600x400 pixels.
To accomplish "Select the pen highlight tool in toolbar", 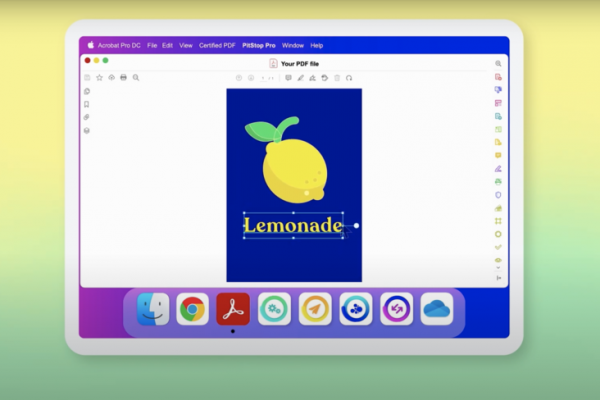I will (x=300, y=77).
